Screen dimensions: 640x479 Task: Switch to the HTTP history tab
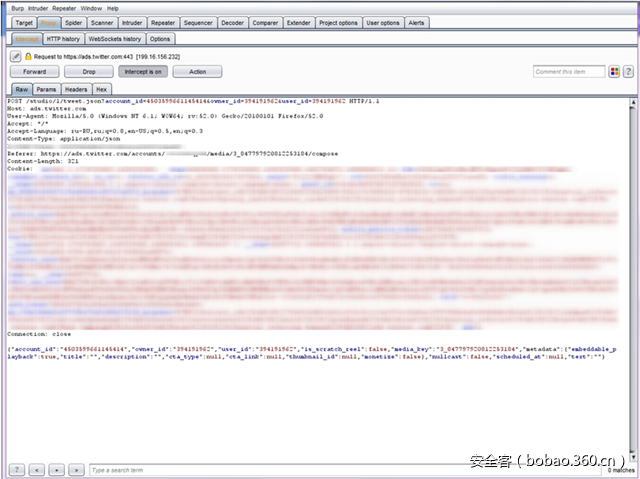pyautogui.click(x=64, y=39)
